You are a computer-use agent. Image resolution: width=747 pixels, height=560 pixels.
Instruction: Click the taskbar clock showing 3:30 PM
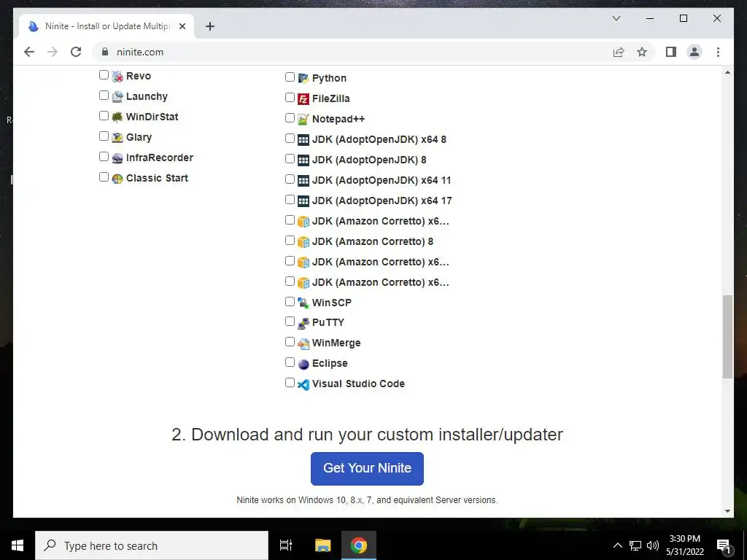click(685, 545)
